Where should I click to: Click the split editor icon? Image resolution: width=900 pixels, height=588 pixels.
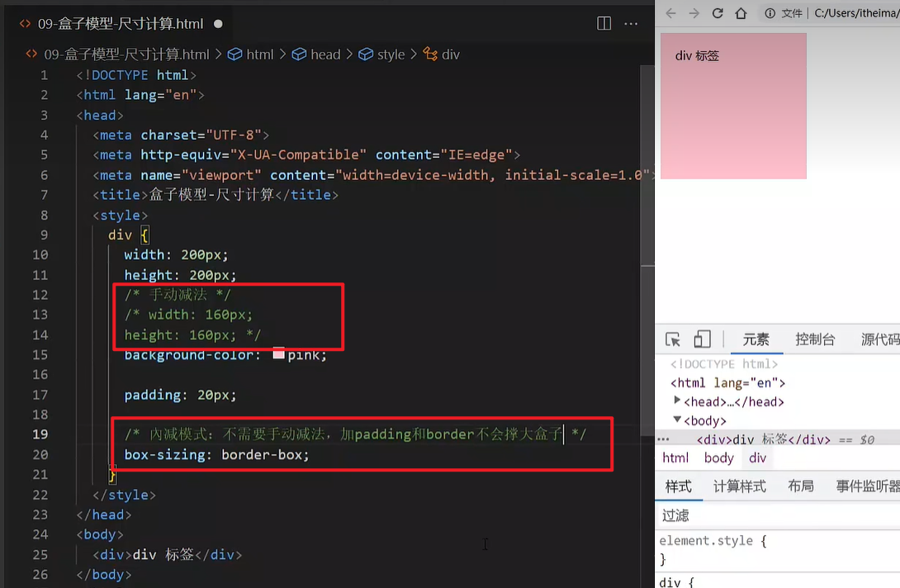pos(604,24)
